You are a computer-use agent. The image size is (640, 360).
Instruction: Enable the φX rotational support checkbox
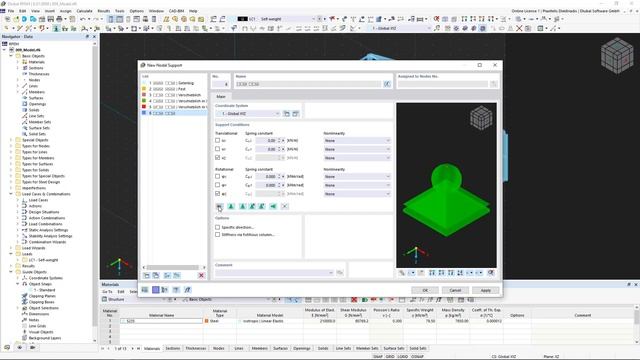pos(218,176)
